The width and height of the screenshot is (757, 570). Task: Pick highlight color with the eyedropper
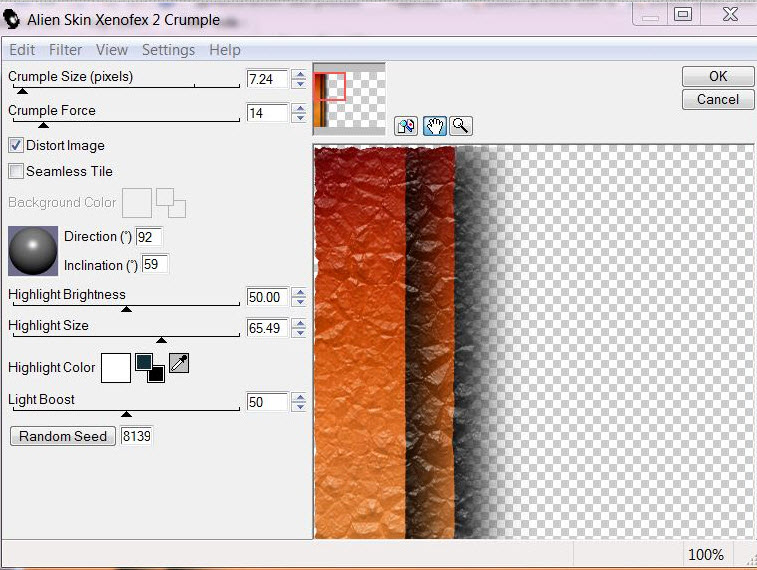179,363
